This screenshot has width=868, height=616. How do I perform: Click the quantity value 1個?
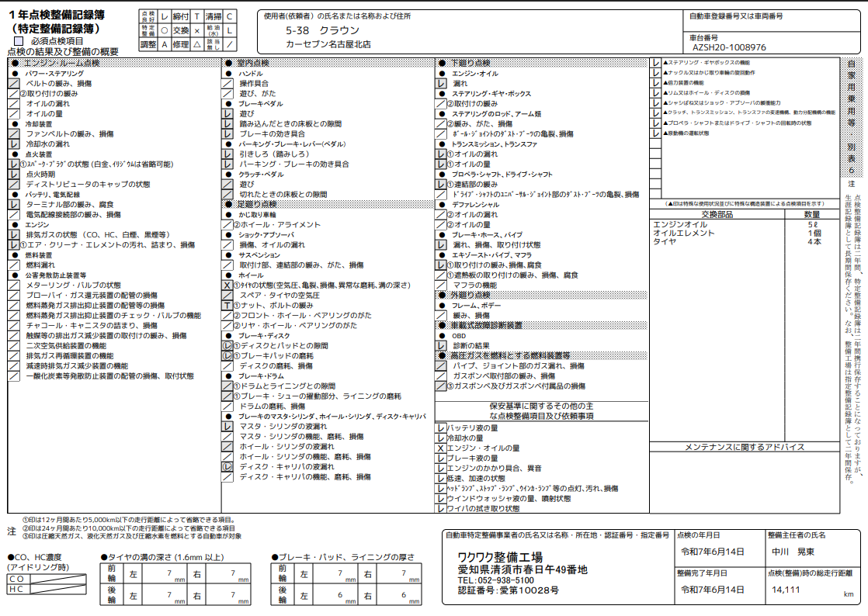(814, 234)
